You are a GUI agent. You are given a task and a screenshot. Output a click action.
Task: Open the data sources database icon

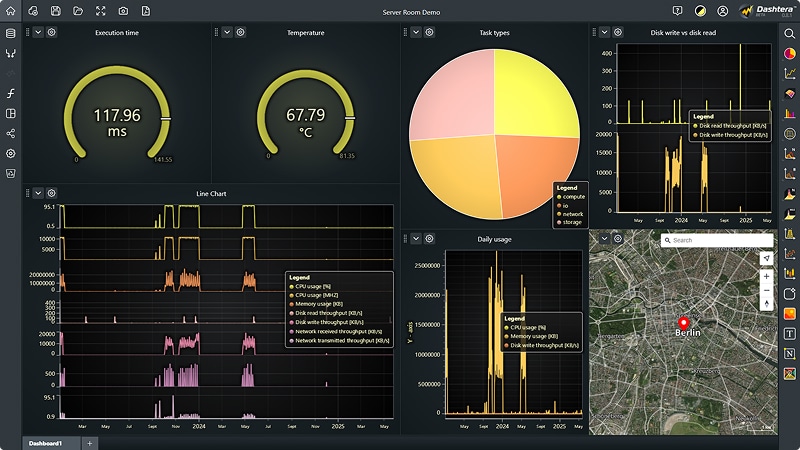coord(11,33)
